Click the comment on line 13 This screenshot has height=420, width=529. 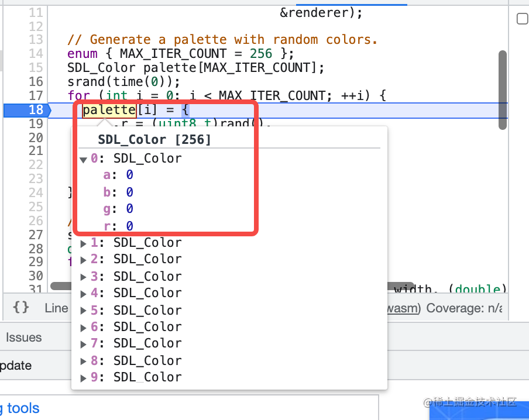click(x=222, y=40)
